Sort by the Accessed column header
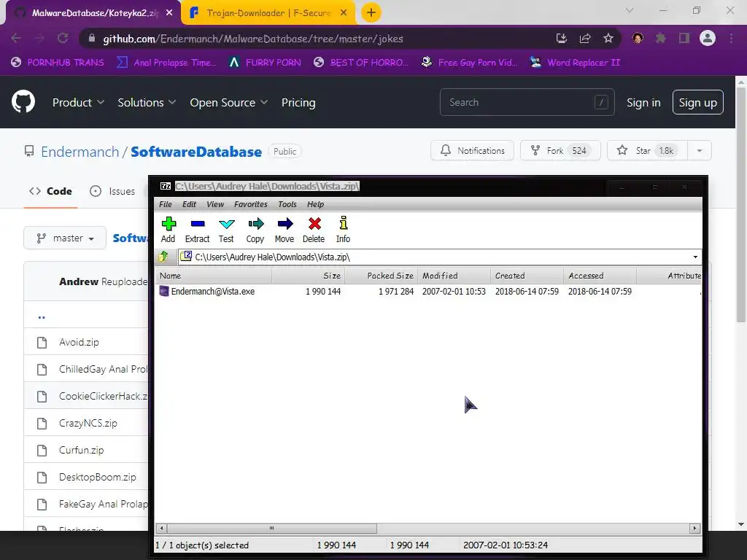 (600, 276)
